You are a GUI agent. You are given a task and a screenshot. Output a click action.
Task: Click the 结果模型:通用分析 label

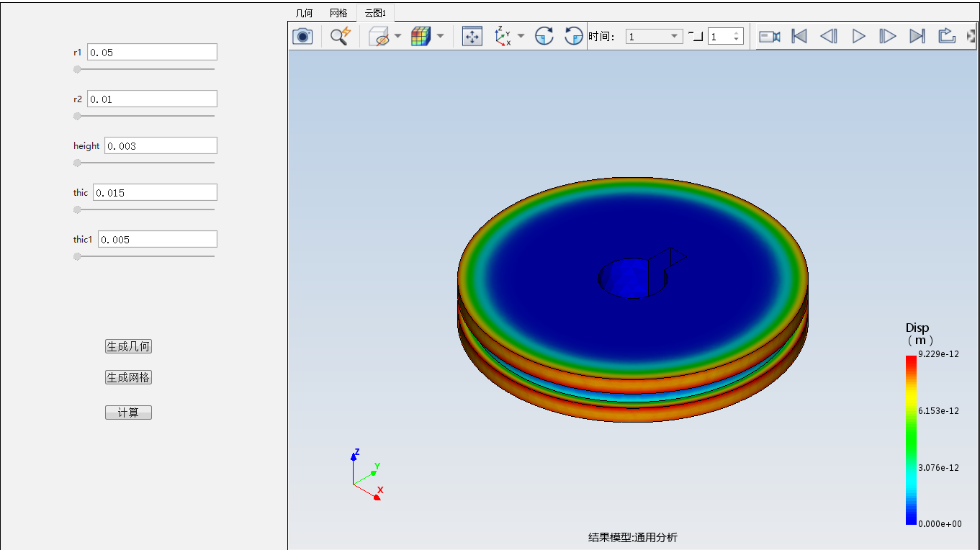(632, 537)
